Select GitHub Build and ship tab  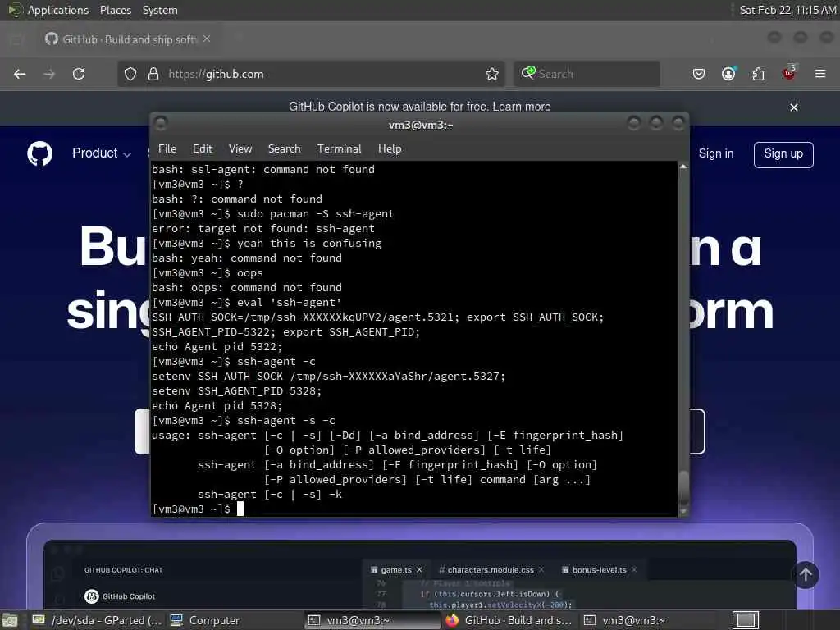coord(129,39)
